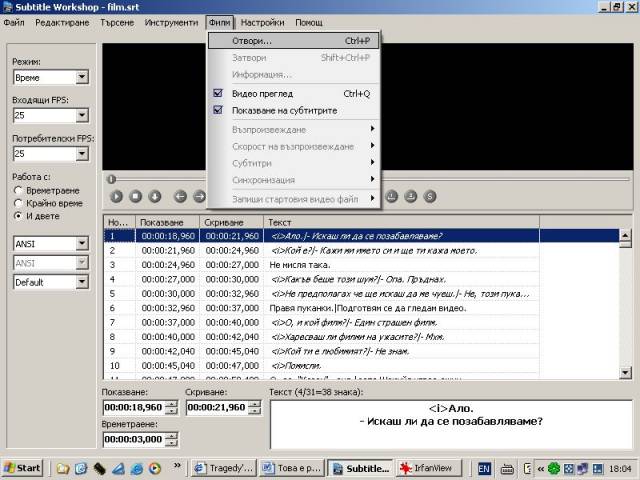The width and height of the screenshot is (640, 480).
Task: Select subtitle row 10 'Помисли.'
Action: [x=322, y=366]
